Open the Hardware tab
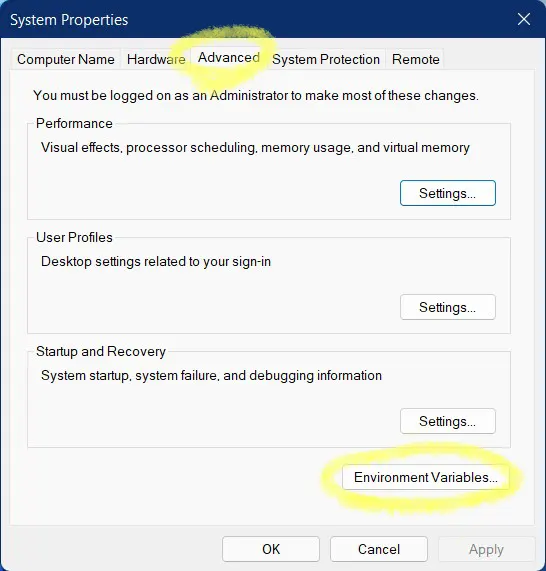 click(x=156, y=59)
